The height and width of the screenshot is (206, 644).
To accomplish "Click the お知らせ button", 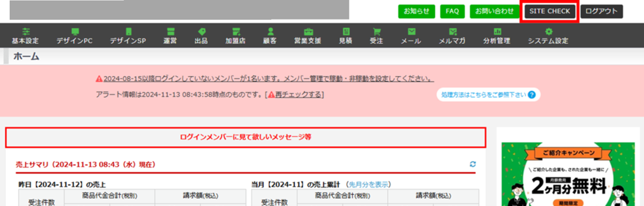I will point(417,11).
